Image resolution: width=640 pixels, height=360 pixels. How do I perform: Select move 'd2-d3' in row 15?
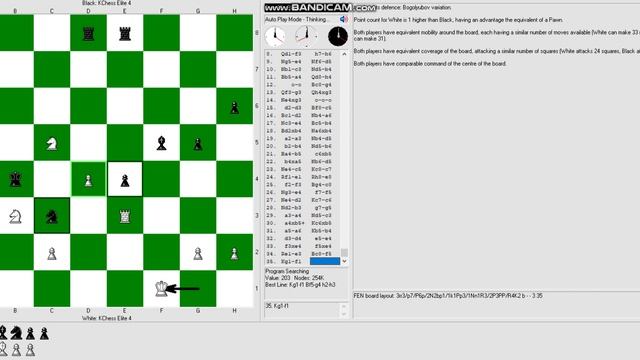tap(293, 108)
